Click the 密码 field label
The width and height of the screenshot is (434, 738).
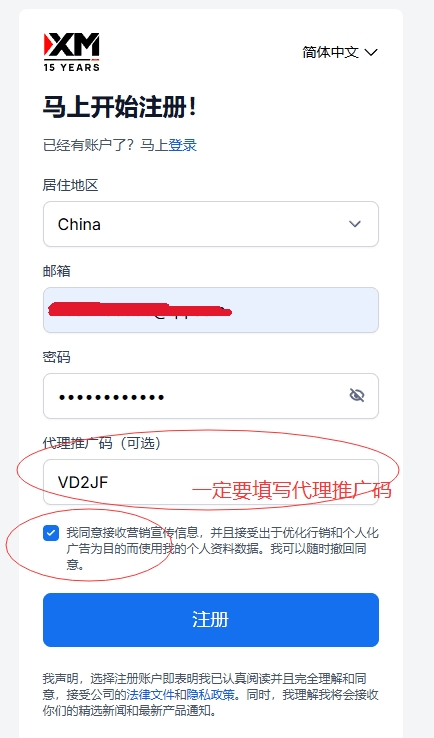56,357
